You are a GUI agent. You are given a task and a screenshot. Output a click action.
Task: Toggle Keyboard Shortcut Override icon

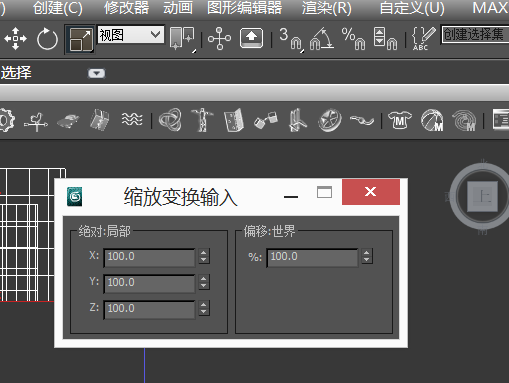251,38
